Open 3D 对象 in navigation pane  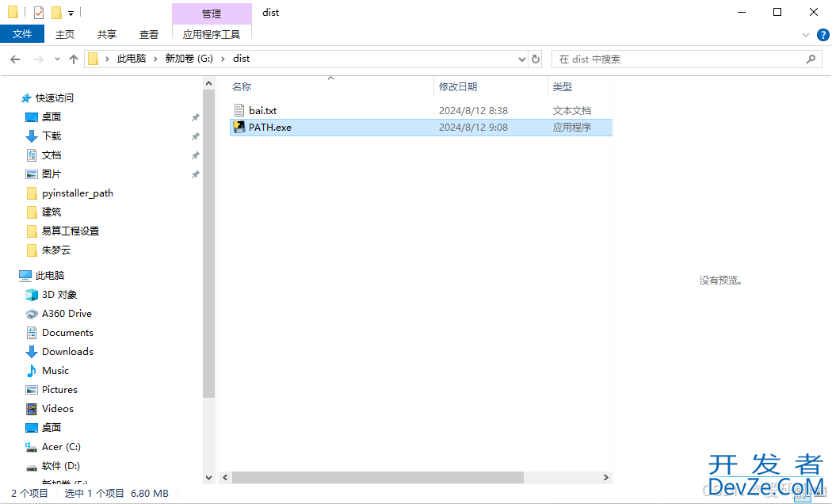click(x=59, y=295)
